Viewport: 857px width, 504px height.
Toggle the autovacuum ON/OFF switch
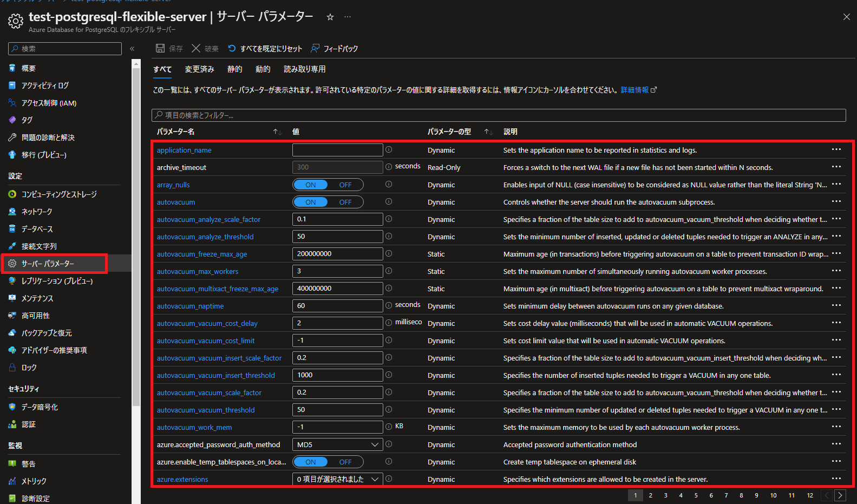coord(328,202)
